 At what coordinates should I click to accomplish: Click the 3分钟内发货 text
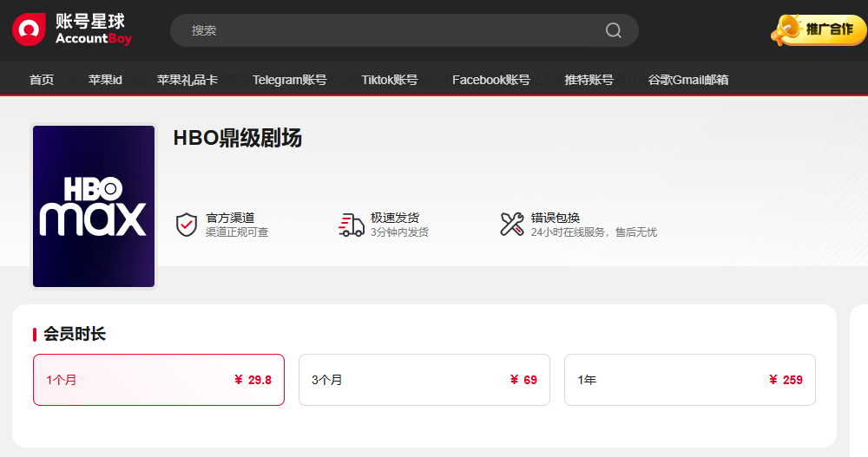point(399,232)
